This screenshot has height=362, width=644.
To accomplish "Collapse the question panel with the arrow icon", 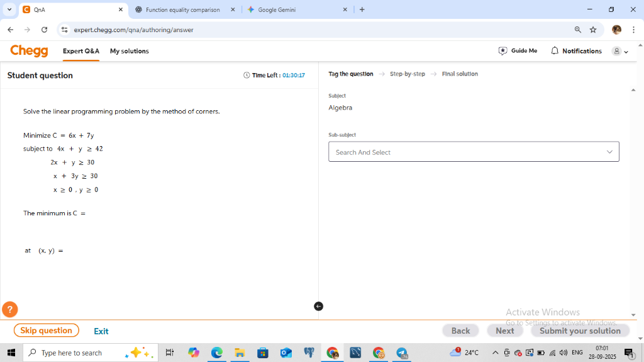I will pyautogui.click(x=318, y=306).
